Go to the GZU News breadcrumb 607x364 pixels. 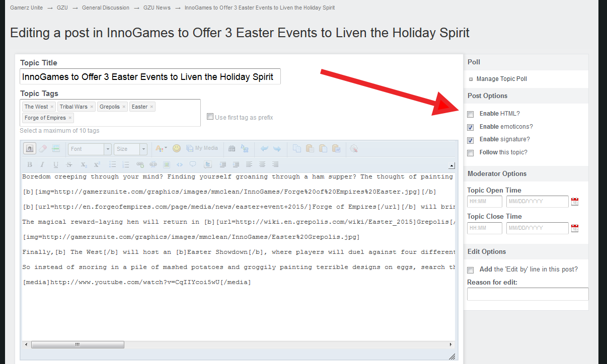coord(157,8)
